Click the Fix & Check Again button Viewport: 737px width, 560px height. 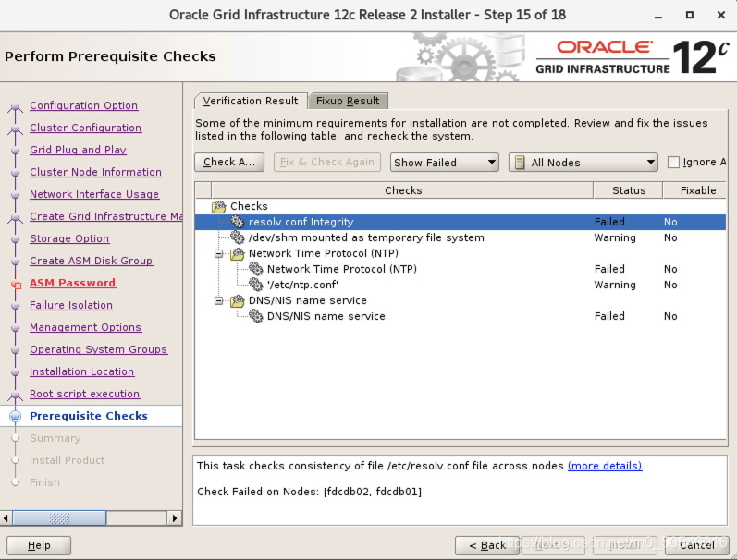(x=327, y=162)
